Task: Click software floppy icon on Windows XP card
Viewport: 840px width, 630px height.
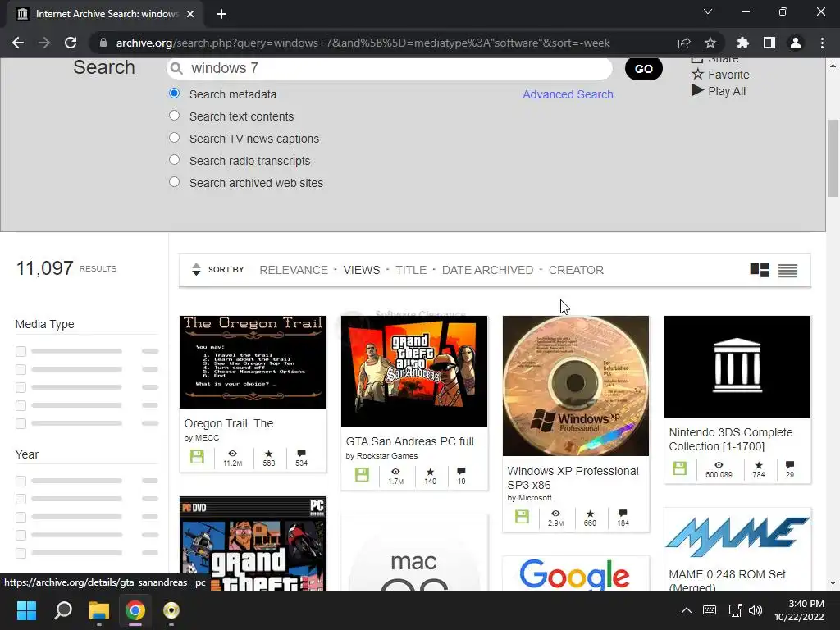Action: click(x=522, y=517)
